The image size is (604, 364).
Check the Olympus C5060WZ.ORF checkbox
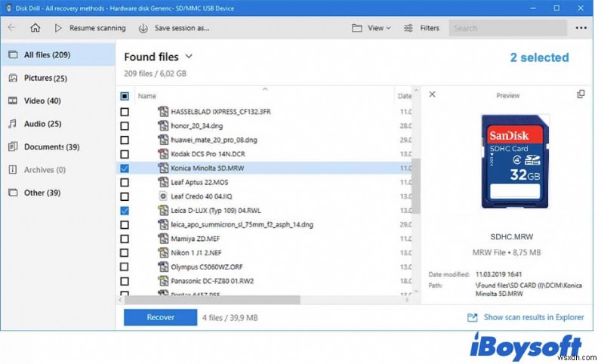click(125, 267)
